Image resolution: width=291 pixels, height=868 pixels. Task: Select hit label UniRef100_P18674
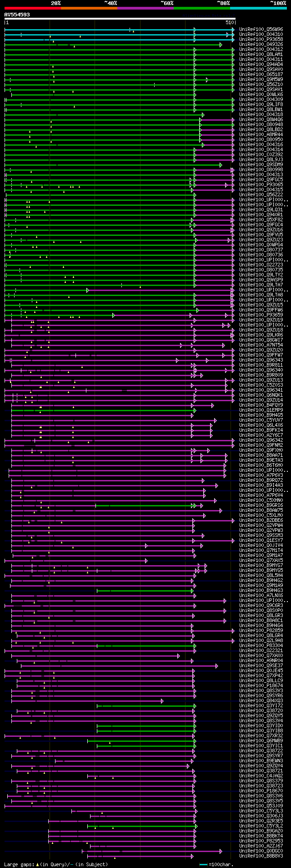(x=261, y=685)
